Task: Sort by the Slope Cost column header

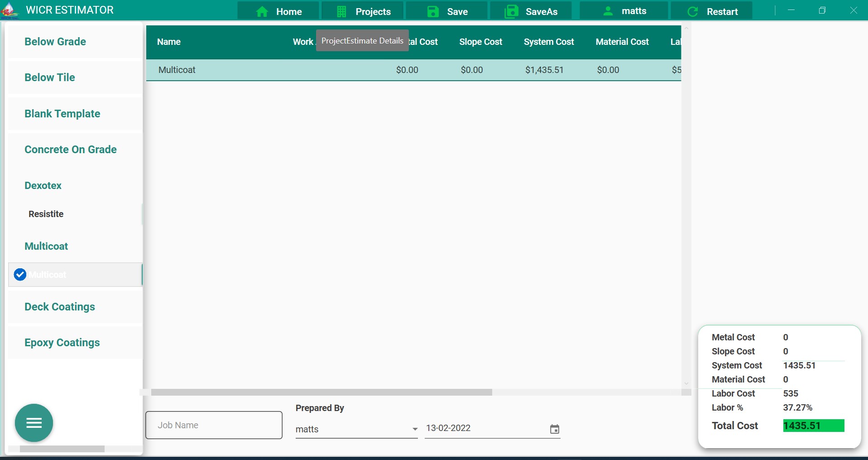Action: point(480,42)
